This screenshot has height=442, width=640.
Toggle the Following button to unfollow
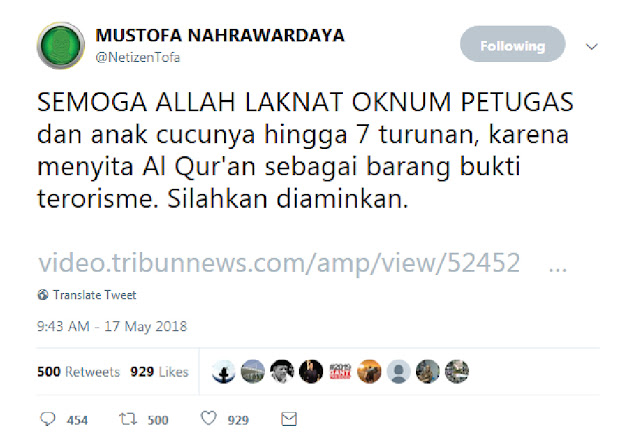pos(513,44)
